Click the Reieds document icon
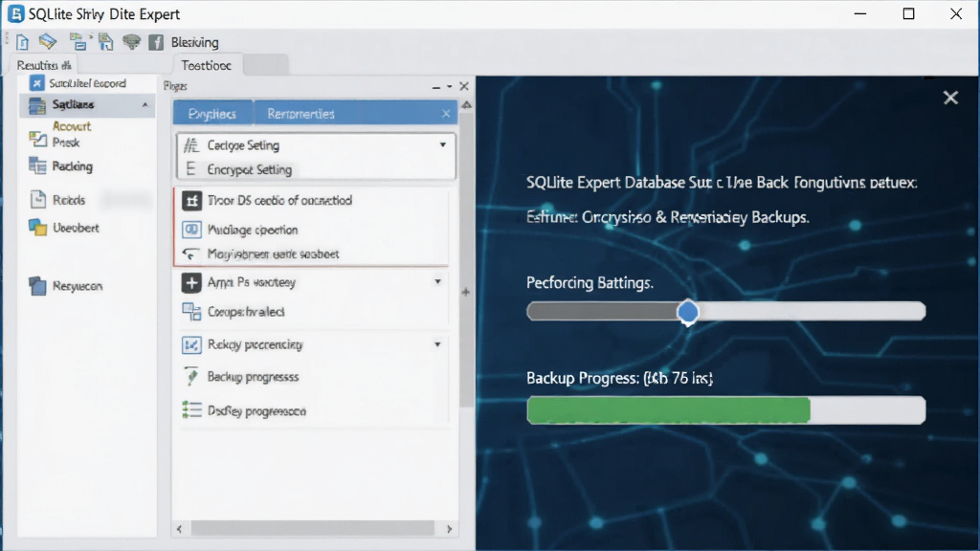The image size is (980, 551). point(37,199)
